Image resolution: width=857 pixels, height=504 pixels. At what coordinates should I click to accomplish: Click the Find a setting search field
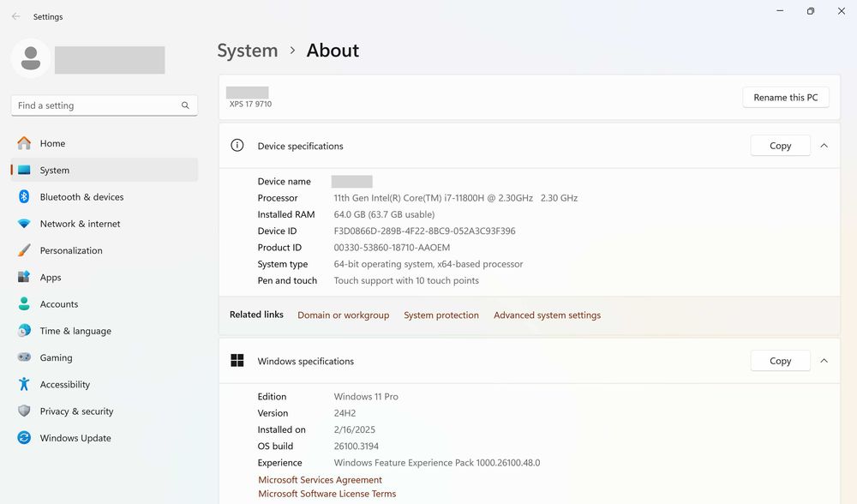(x=105, y=105)
